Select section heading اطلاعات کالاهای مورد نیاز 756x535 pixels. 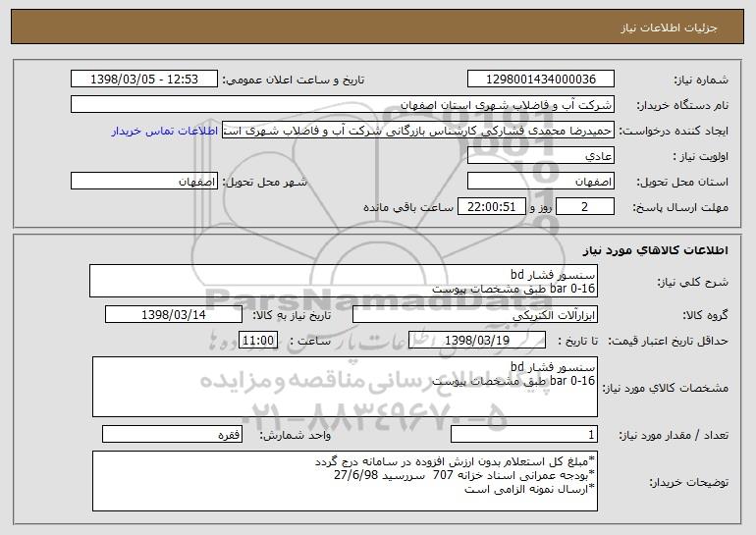[656, 250]
